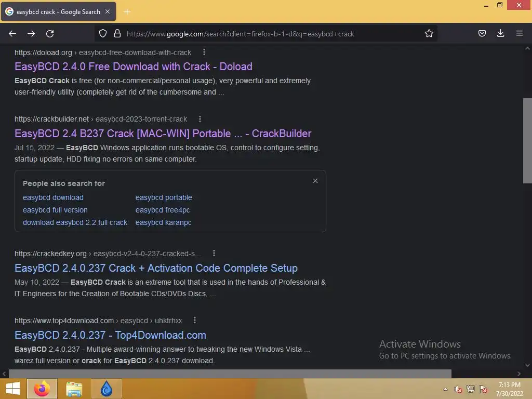The image size is (532, 399).
Task: Click the scroll left arrow
Action: click(x=4, y=374)
